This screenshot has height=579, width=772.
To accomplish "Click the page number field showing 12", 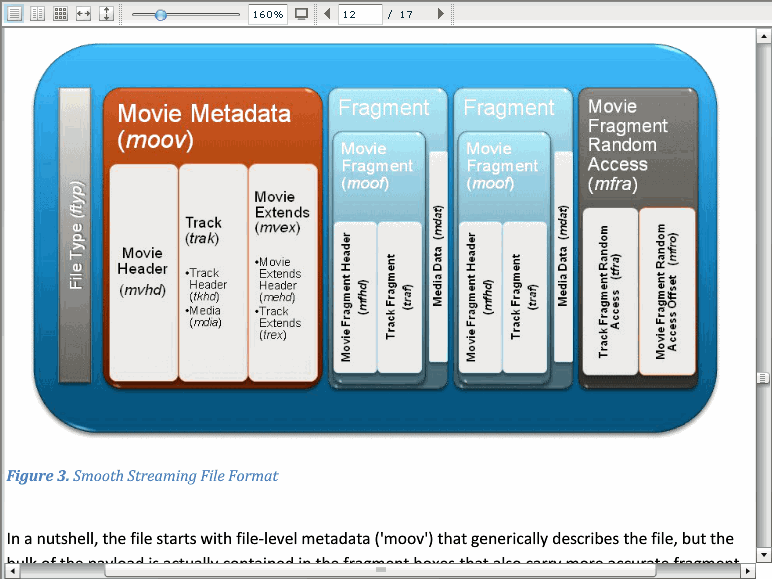I will coord(360,14).
